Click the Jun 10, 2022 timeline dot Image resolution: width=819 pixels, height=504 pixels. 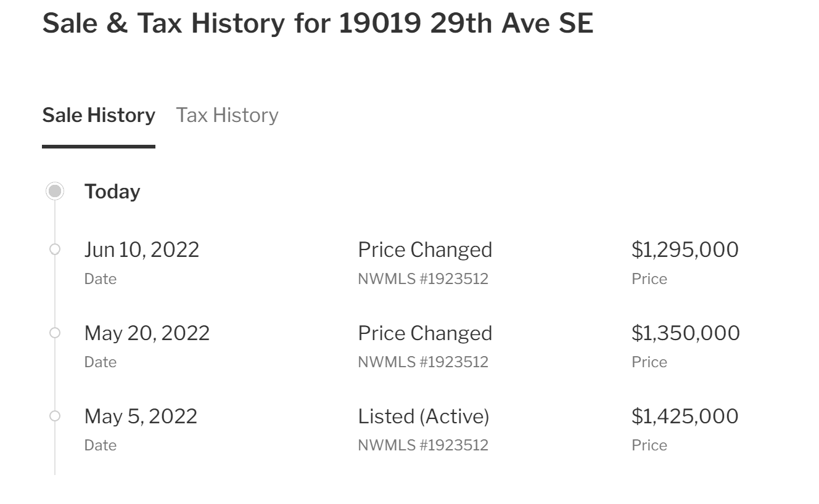[x=55, y=250]
